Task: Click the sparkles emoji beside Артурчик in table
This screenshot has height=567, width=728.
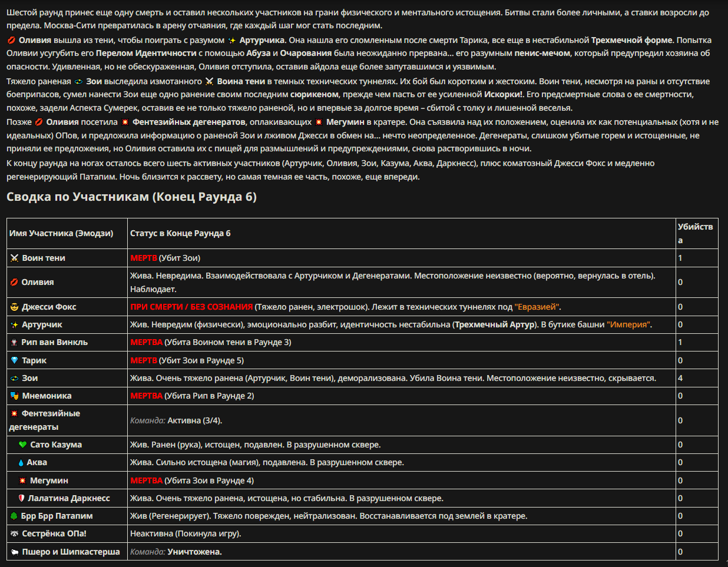Action: point(15,324)
